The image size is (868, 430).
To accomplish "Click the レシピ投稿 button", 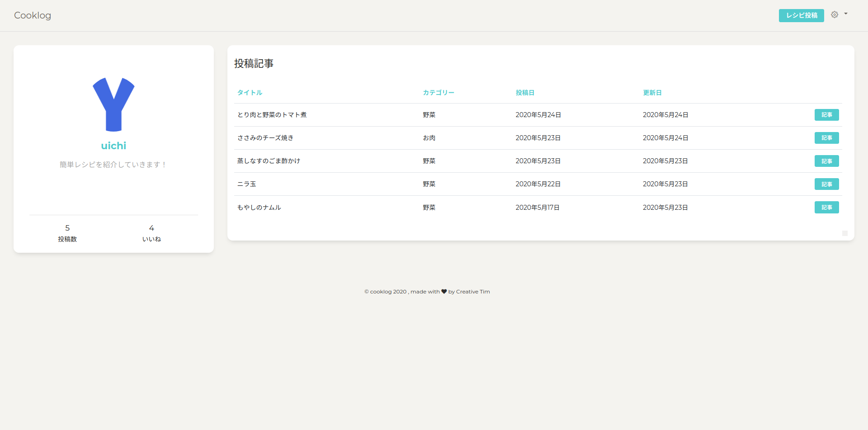I will click(801, 15).
